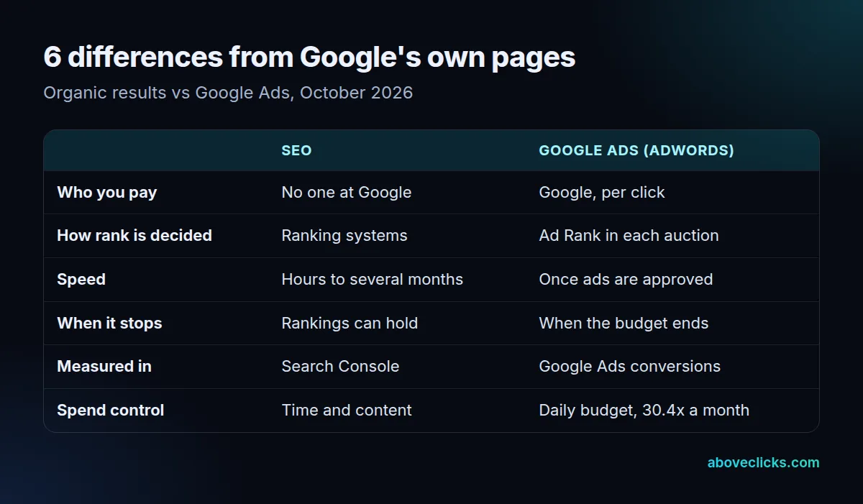The width and height of the screenshot is (863, 504).
Task: Click the cell 'Google Ads conversions'
Action: pyautogui.click(x=629, y=367)
